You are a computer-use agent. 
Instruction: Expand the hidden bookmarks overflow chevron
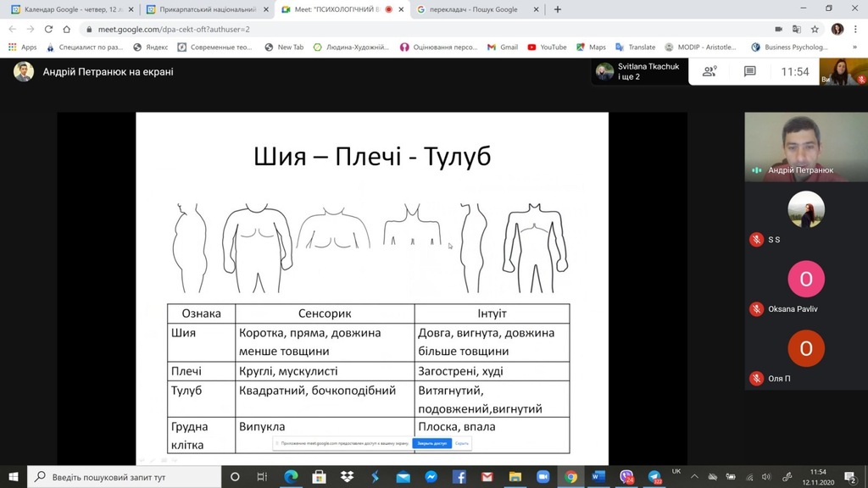pos(856,47)
